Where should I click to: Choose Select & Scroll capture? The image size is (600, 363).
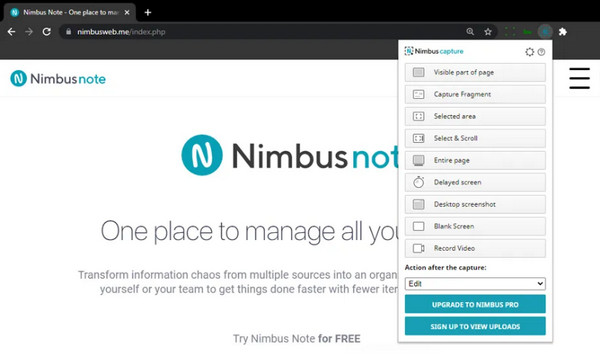tap(475, 138)
